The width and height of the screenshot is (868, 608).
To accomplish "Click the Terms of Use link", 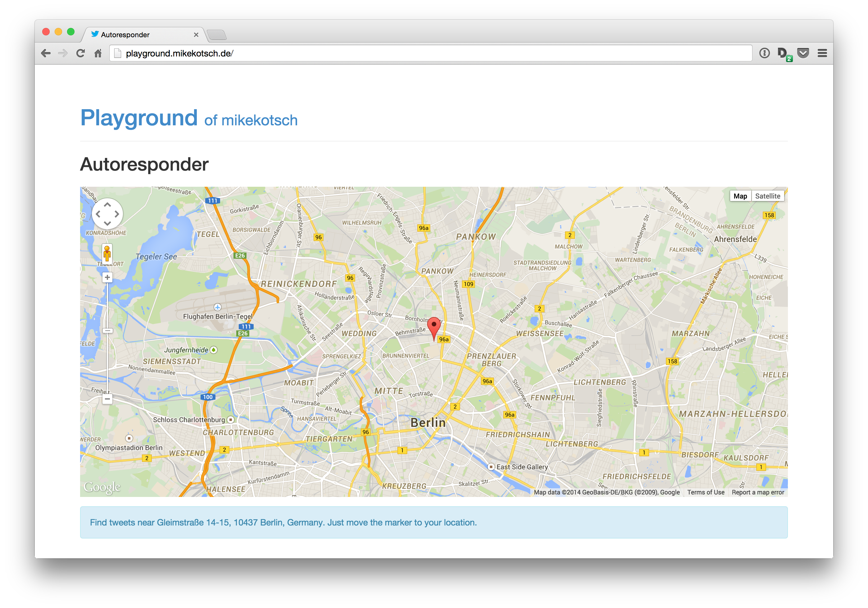I will coord(705,492).
